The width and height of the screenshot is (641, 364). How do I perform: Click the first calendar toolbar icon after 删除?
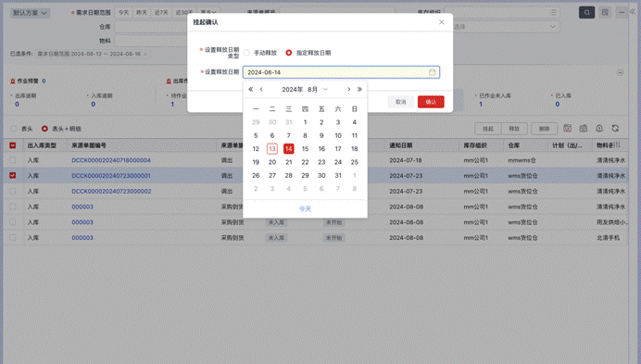pyautogui.click(x=568, y=129)
